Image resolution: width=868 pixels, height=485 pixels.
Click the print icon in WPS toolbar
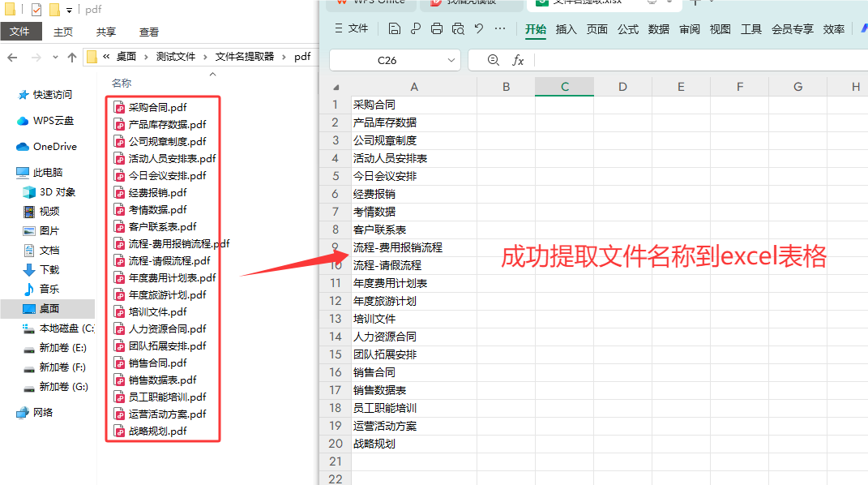[437, 28]
